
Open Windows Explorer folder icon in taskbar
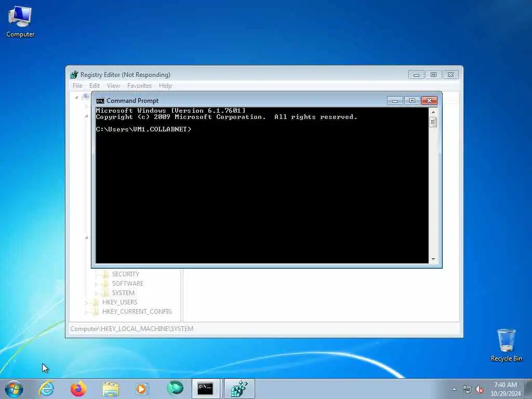(x=111, y=389)
